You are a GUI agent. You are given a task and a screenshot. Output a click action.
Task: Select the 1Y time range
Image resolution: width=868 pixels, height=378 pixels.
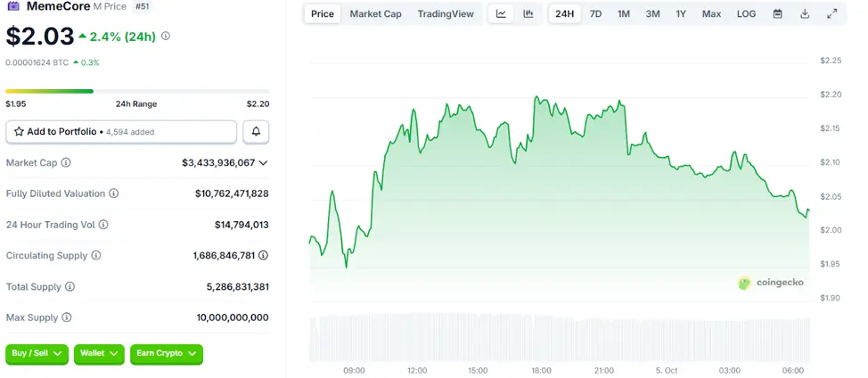pyautogui.click(x=681, y=14)
